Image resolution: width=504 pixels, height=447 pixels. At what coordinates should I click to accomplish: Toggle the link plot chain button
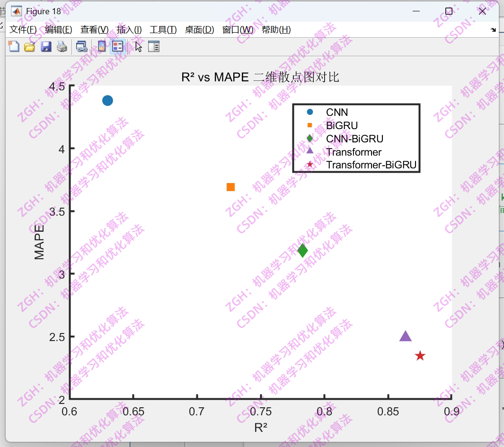[x=81, y=46]
